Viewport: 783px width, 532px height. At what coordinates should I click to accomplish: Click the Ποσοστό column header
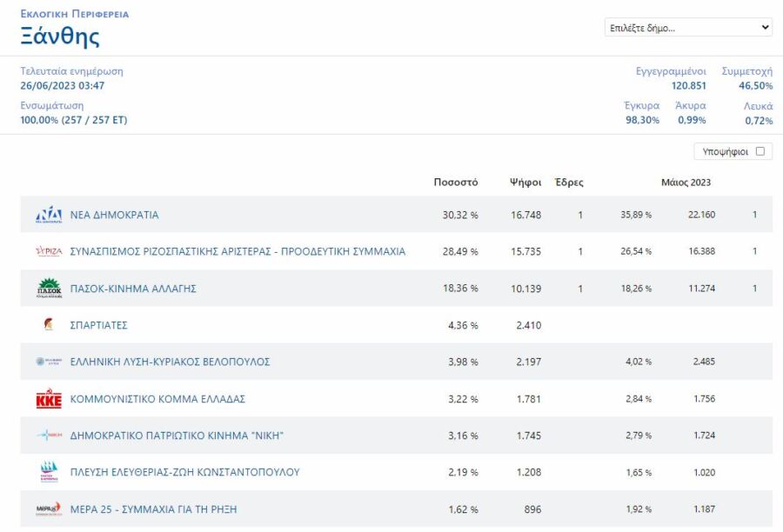(456, 183)
